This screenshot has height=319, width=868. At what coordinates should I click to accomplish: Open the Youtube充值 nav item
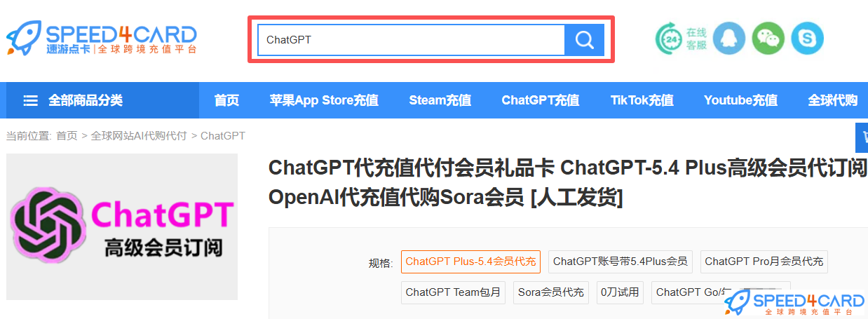[740, 100]
